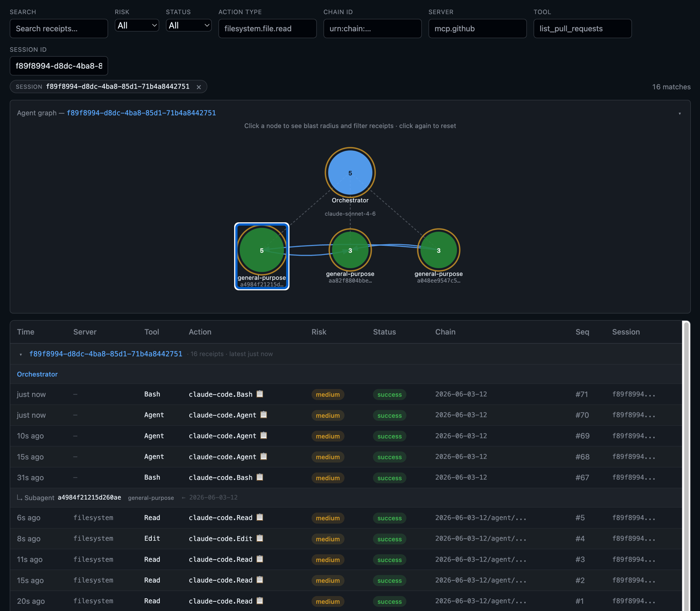Sort by Session column header
Screen dimensions: 700x611
(x=626, y=332)
